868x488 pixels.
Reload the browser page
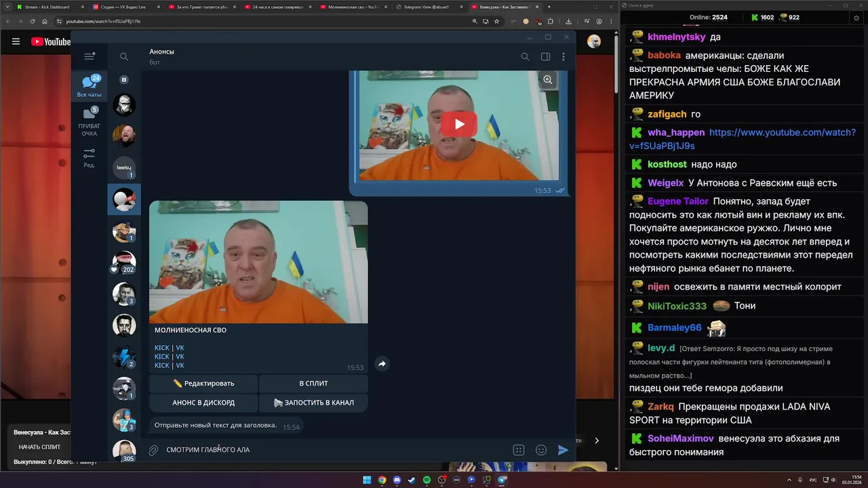pos(33,21)
